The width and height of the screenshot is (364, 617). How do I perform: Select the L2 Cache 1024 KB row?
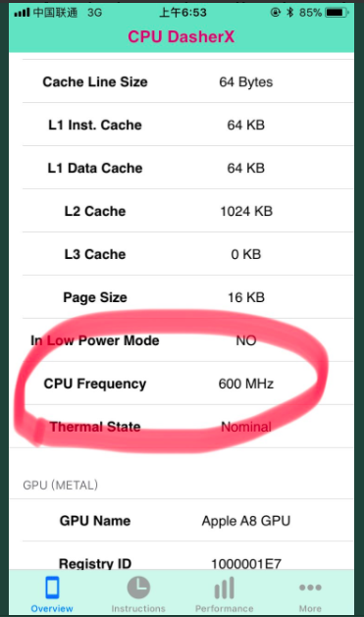point(182,211)
